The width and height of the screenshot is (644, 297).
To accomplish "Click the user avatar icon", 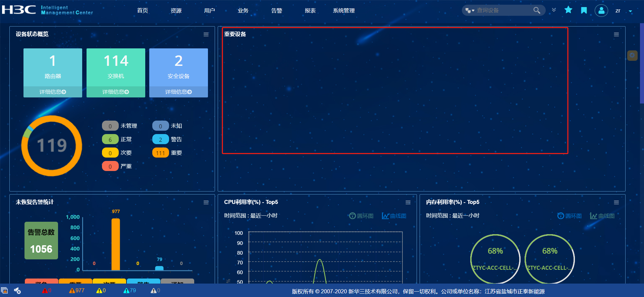I will click(x=601, y=10).
